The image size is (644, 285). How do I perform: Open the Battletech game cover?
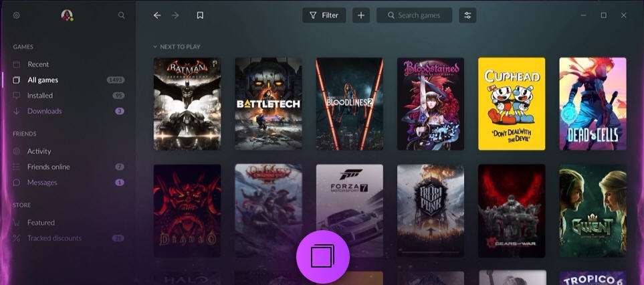coord(268,104)
